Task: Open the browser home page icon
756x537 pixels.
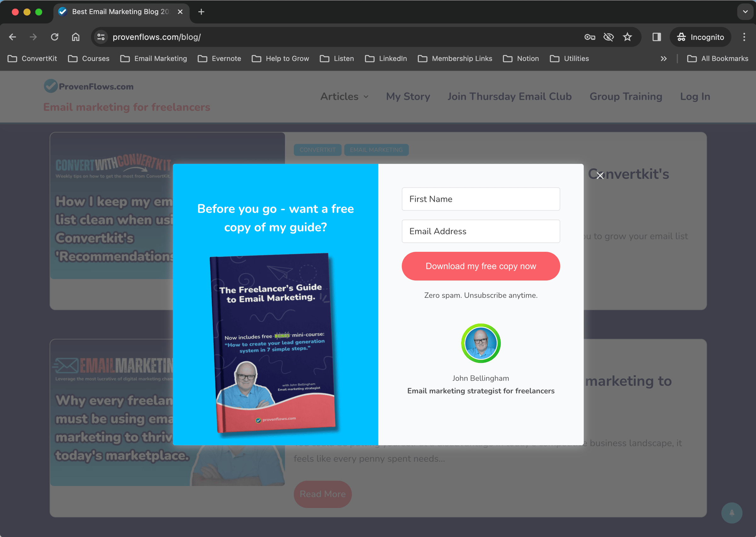Action: pos(76,37)
